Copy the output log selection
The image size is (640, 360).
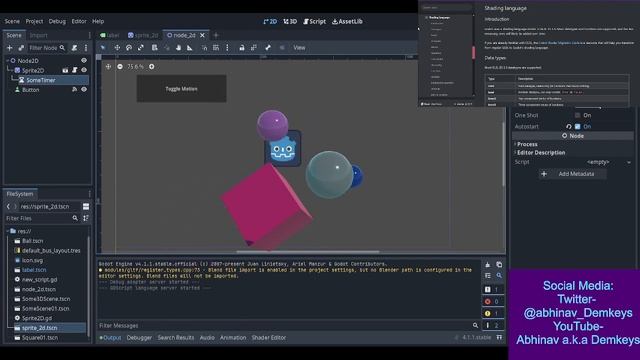click(499, 264)
